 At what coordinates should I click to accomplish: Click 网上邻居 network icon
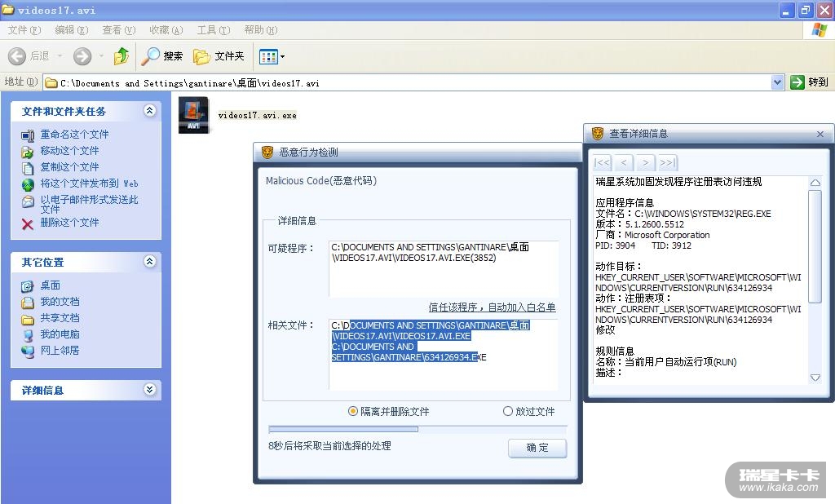(28, 351)
